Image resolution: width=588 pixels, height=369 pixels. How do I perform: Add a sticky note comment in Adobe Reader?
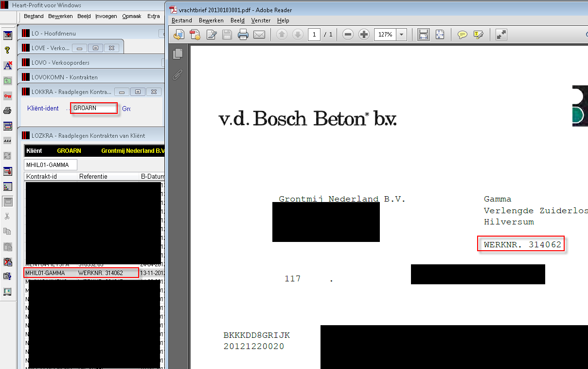[463, 35]
